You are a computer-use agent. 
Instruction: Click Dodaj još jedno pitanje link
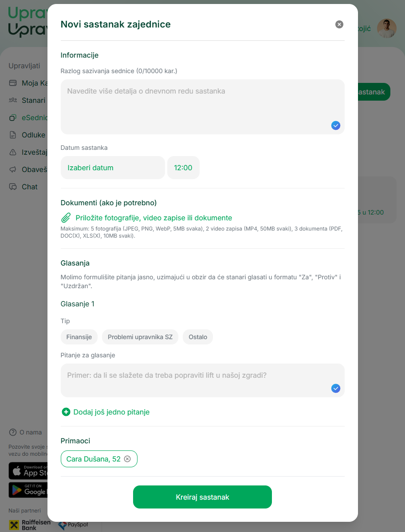[x=111, y=412]
